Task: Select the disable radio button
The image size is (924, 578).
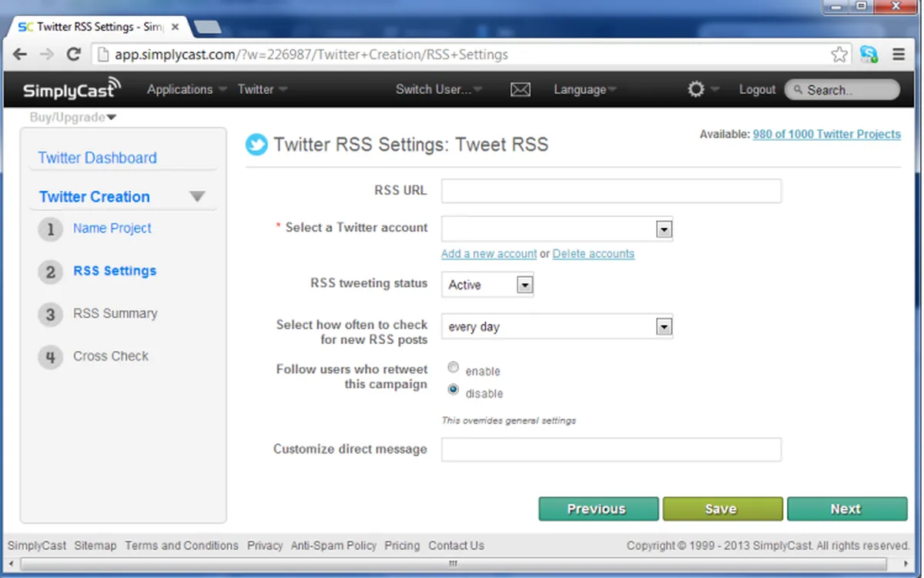Action: pos(454,390)
